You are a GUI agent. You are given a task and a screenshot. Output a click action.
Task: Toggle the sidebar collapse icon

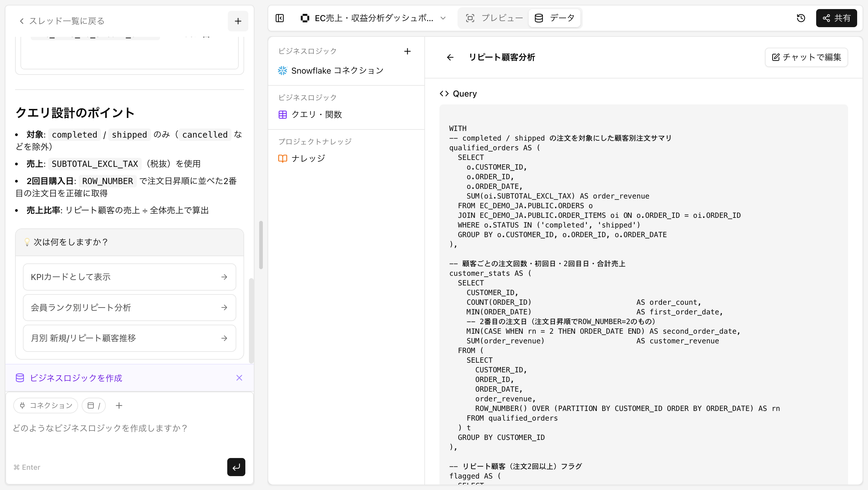(280, 18)
